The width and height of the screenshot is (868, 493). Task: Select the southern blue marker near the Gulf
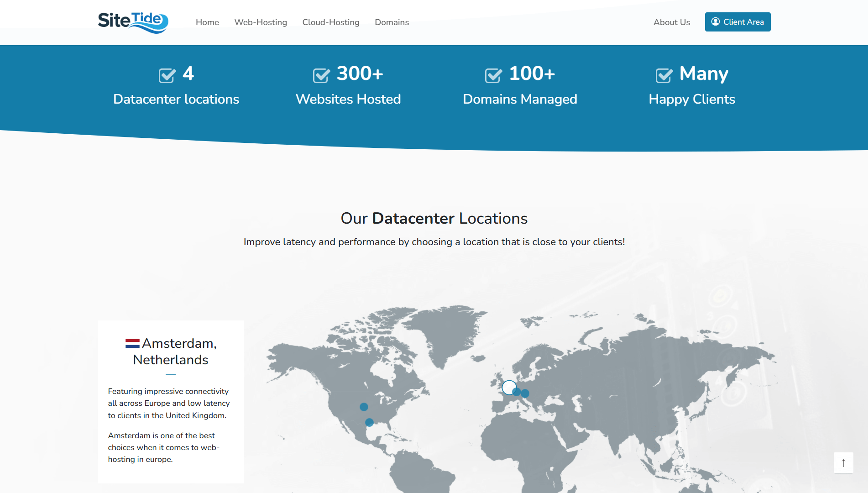(x=369, y=423)
